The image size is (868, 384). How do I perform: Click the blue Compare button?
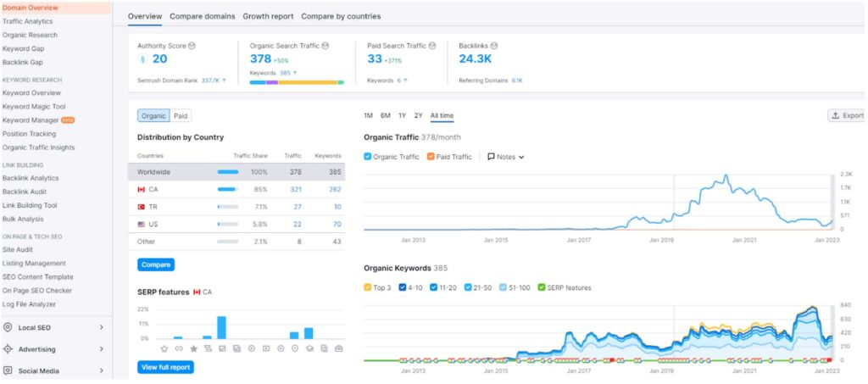click(x=156, y=264)
